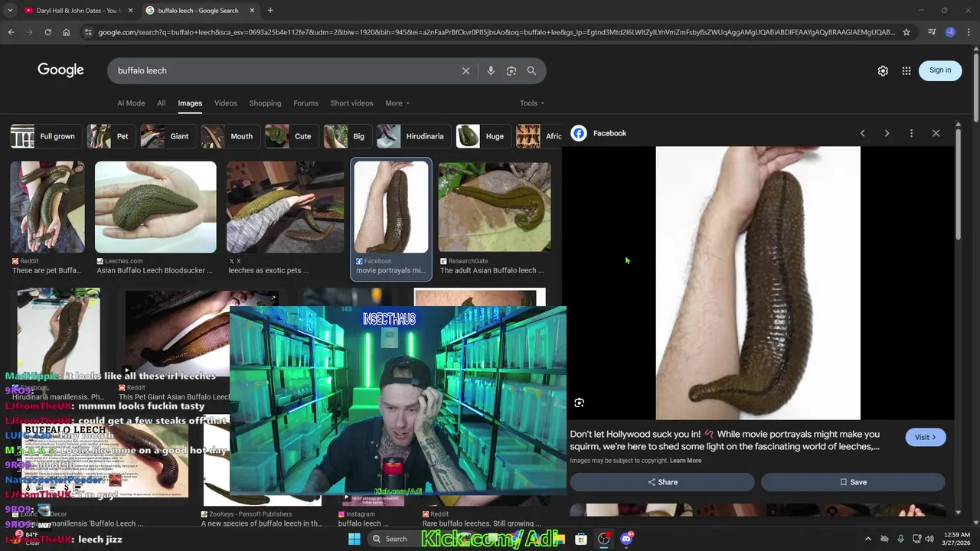Click the Facebook source link in preview panel

click(x=599, y=133)
